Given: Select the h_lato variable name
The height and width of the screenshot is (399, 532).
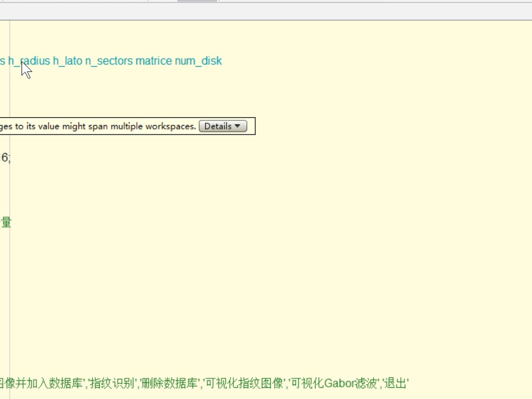Looking at the screenshot, I should [x=68, y=61].
